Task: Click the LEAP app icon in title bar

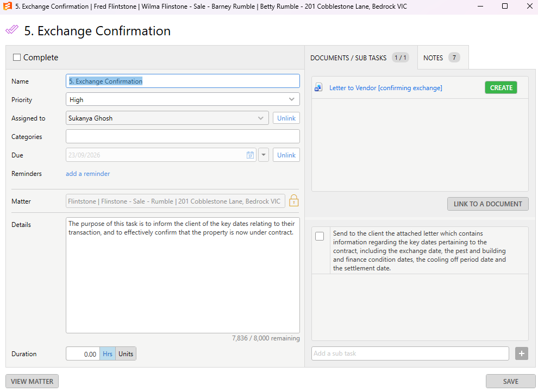Action: pyautogui.click(x=7, y=6)
